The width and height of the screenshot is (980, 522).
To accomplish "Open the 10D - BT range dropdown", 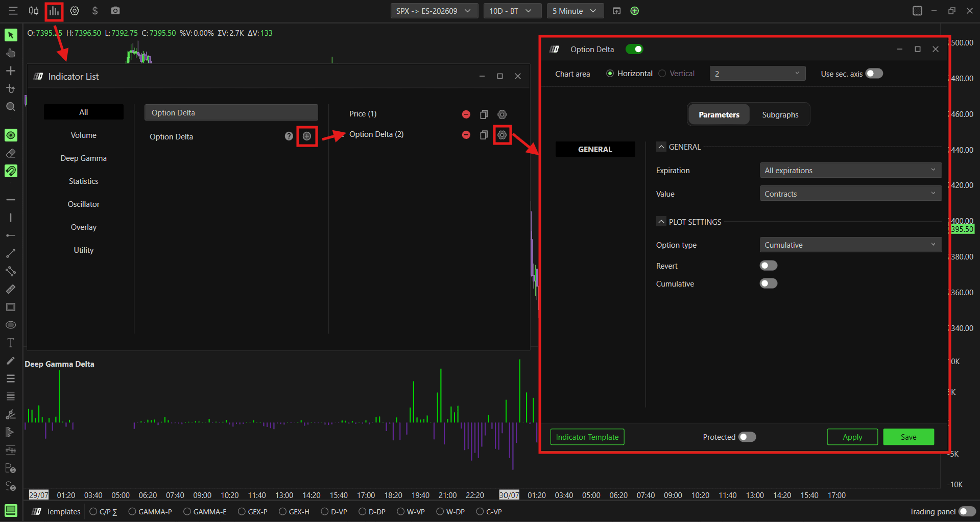I will click(512, 11).
